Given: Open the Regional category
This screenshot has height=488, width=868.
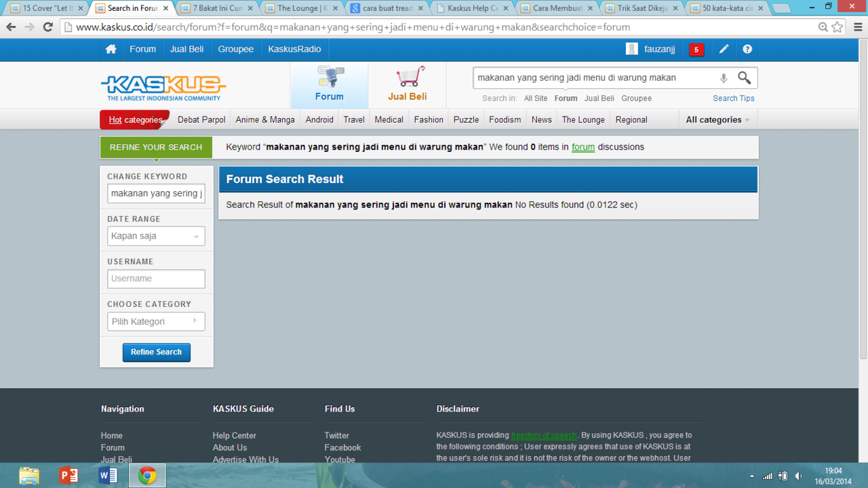Looking at the screenshot, I should [631, 120].
